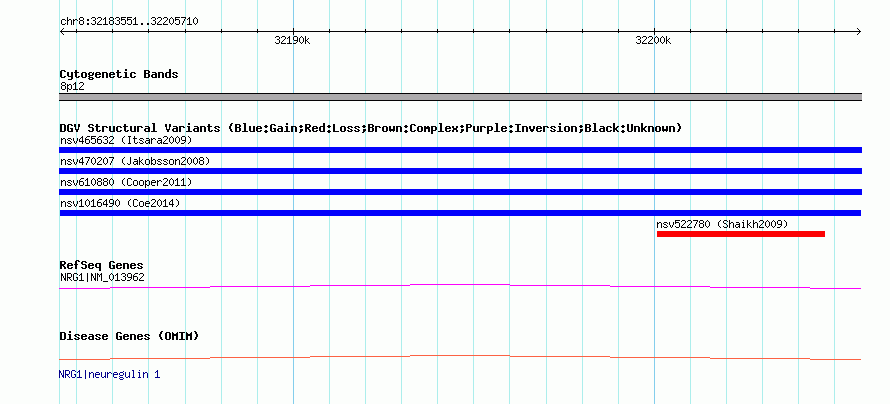
Task: Click the nsv610880 (Cooper2011) blue gain bar
Action: (460, 192)
